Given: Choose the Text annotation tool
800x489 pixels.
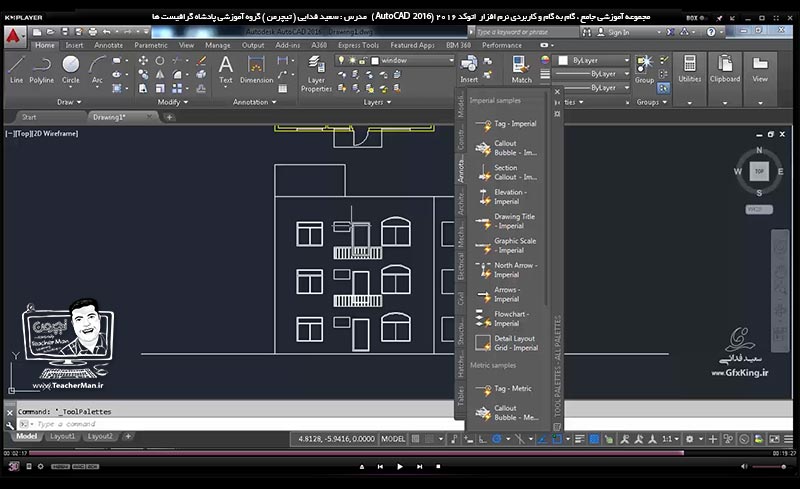Looking at the screenshot, I should tap(226, 69).
